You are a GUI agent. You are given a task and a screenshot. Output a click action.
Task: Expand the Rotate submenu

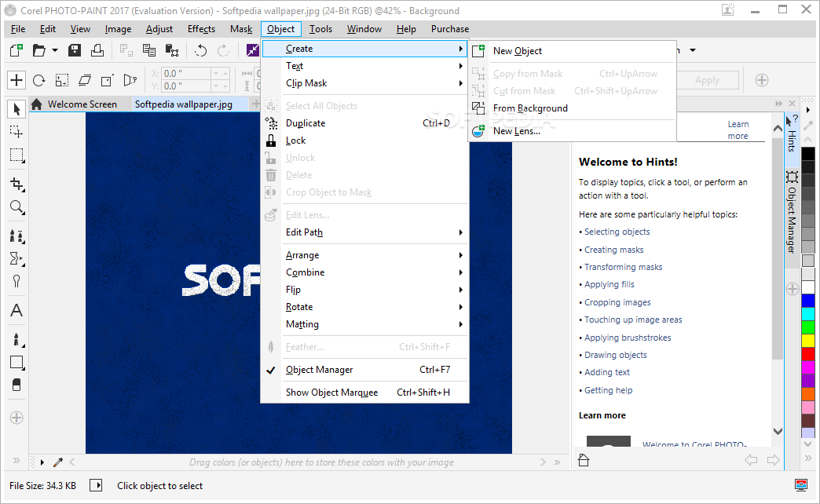(x=365, y=306)
